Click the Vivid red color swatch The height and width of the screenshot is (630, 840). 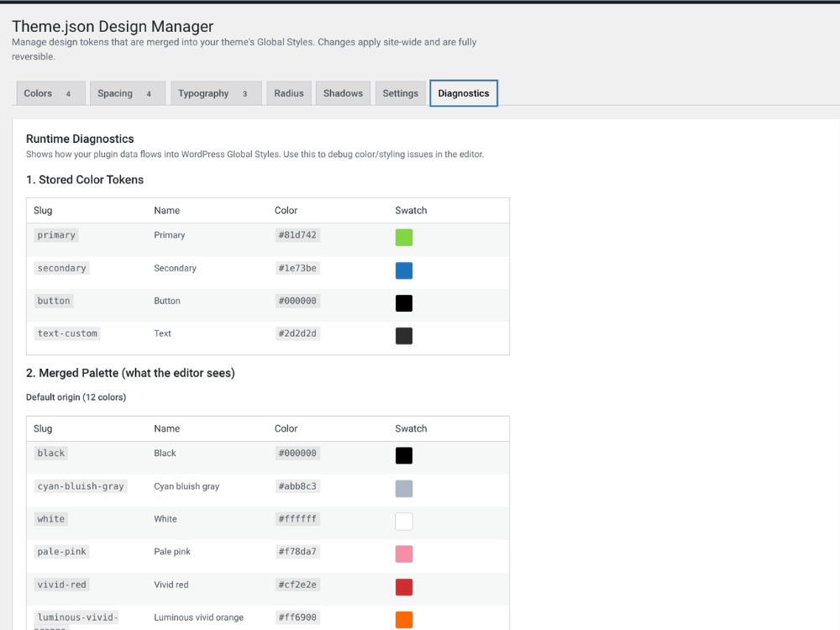tap(404, 586)
